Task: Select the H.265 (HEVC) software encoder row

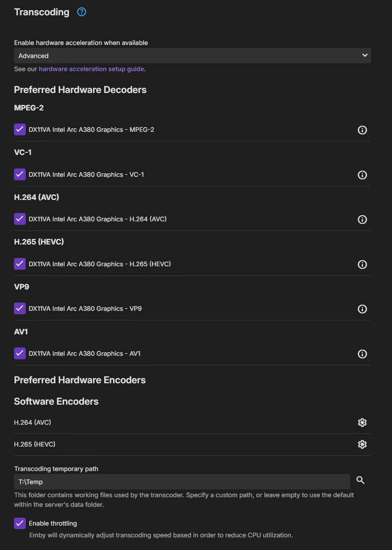Action: click(x=193, y=444)
